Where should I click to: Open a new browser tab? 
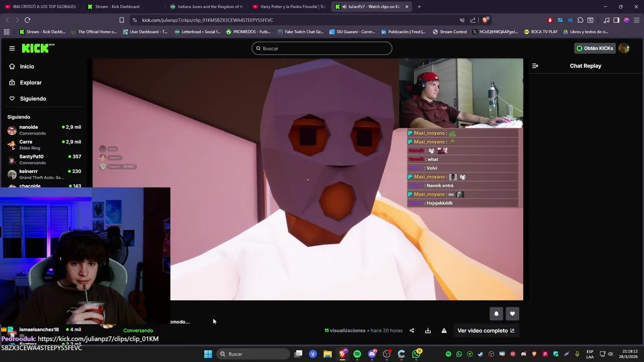(x=419, y=7)
